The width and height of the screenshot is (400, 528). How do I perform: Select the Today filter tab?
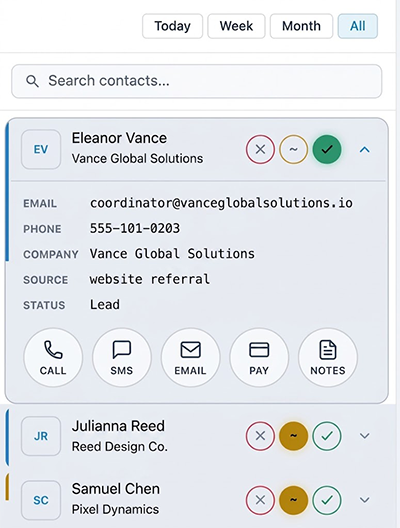point(172,26)
